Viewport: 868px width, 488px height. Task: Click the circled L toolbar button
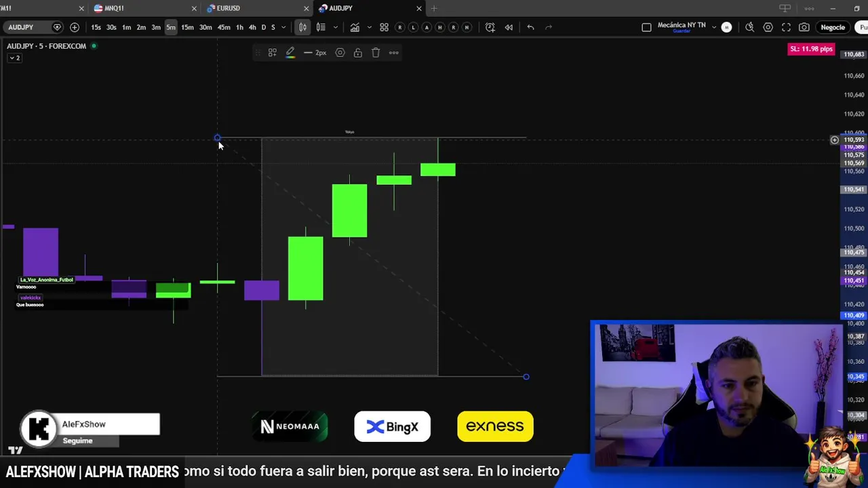point(413,27)
